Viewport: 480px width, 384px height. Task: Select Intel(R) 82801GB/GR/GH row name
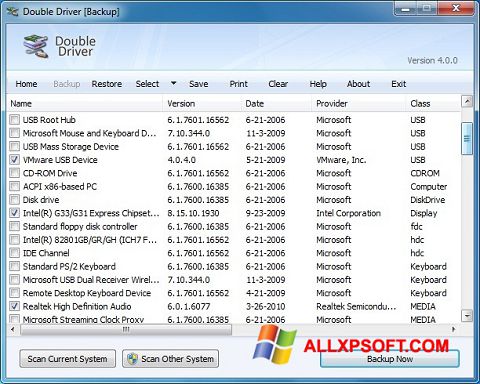(90, 240)
